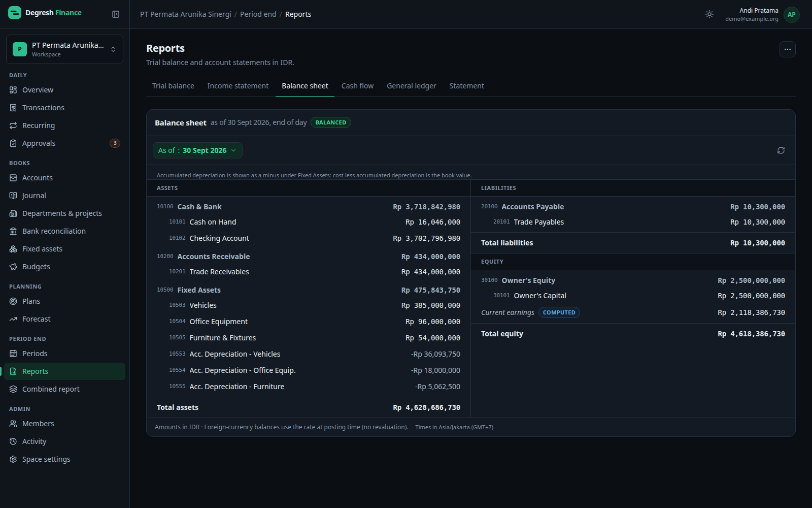This screenshot has height=508, width=812.
Task: Click the Budgets icon in sidebar
Action: pyautogui.click(x=13, y=267)
